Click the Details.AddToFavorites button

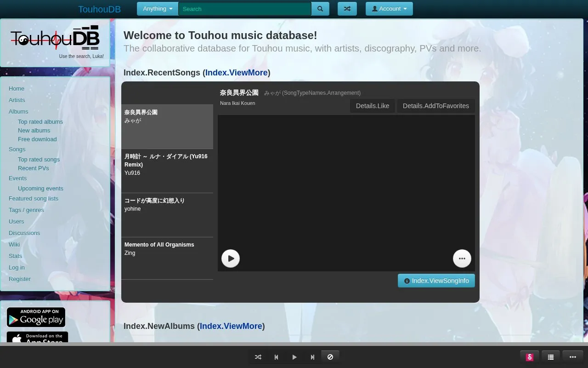pos(436,106)
